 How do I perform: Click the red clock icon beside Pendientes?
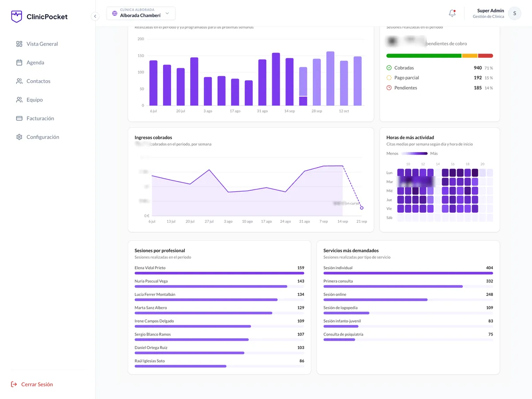(389, 88)
